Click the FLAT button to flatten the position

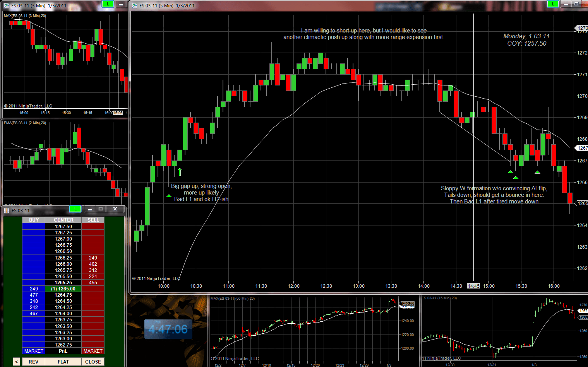63,361
